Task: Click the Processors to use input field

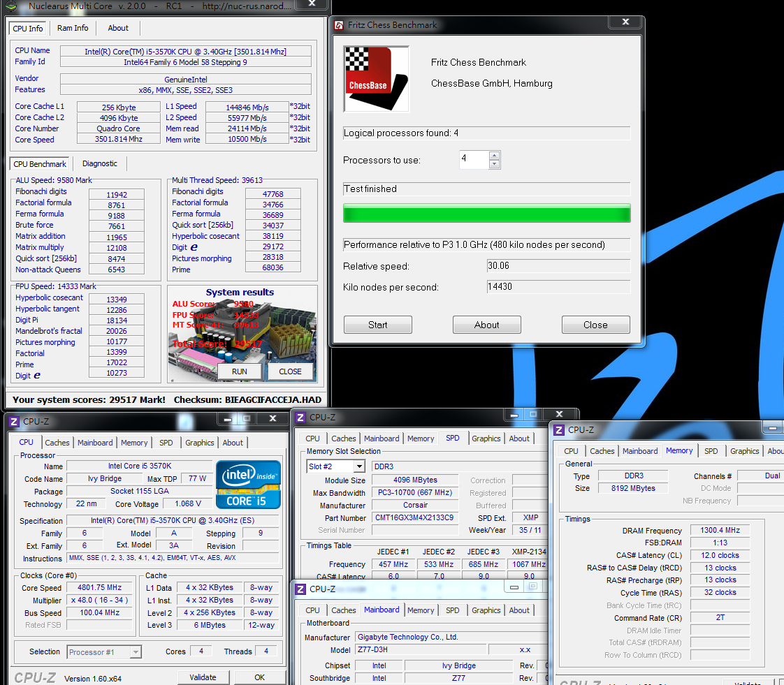Action: (474, 160)
